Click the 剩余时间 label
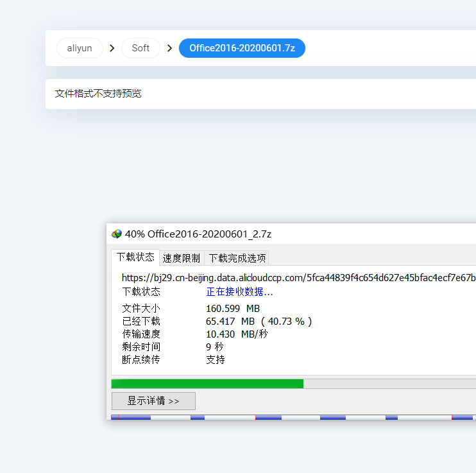Viewport: 476px width, 473px height. point(141,347)
